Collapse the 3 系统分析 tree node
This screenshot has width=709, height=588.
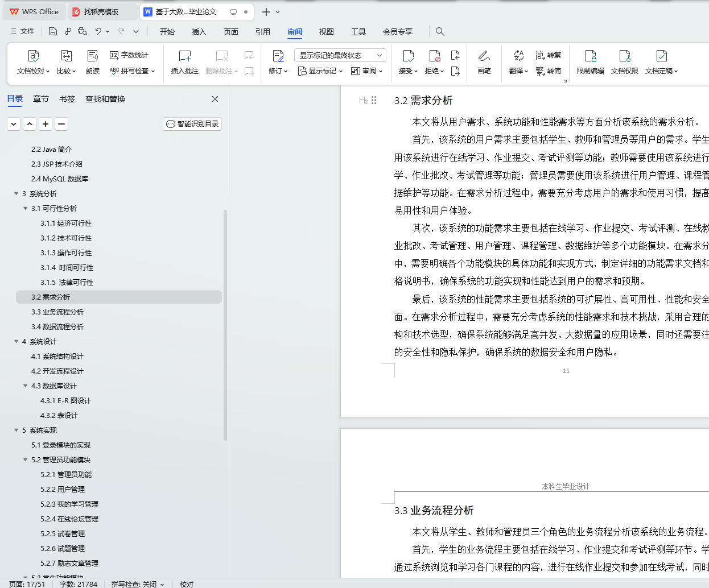pos(17,193)
